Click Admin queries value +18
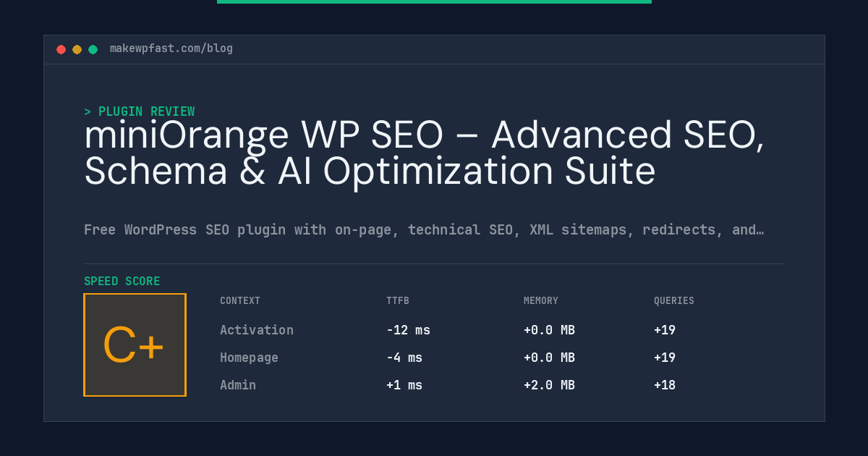Screen dimensions: 868x456 (x=665, y=385)
